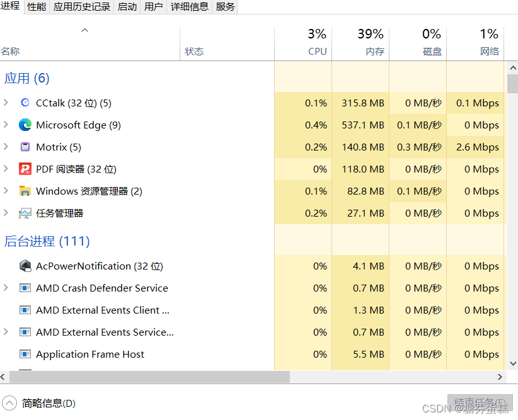Click the Motrix app icon

coord(25,147)
